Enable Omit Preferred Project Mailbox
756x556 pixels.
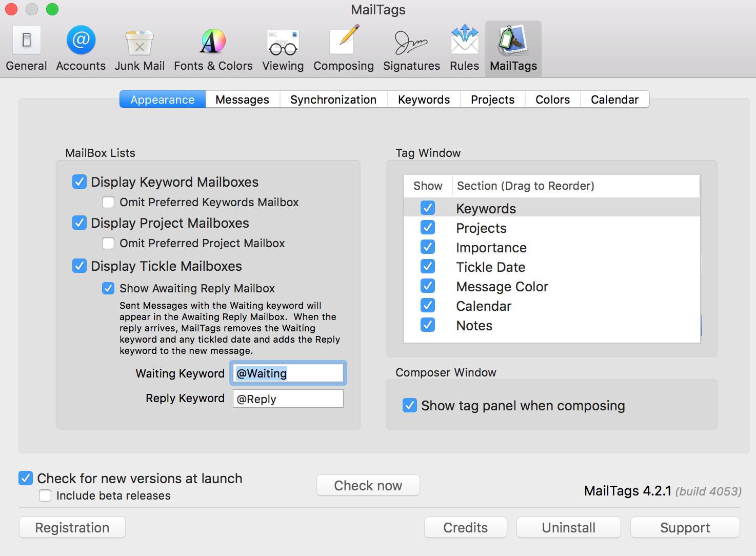(x=108, y=243)
